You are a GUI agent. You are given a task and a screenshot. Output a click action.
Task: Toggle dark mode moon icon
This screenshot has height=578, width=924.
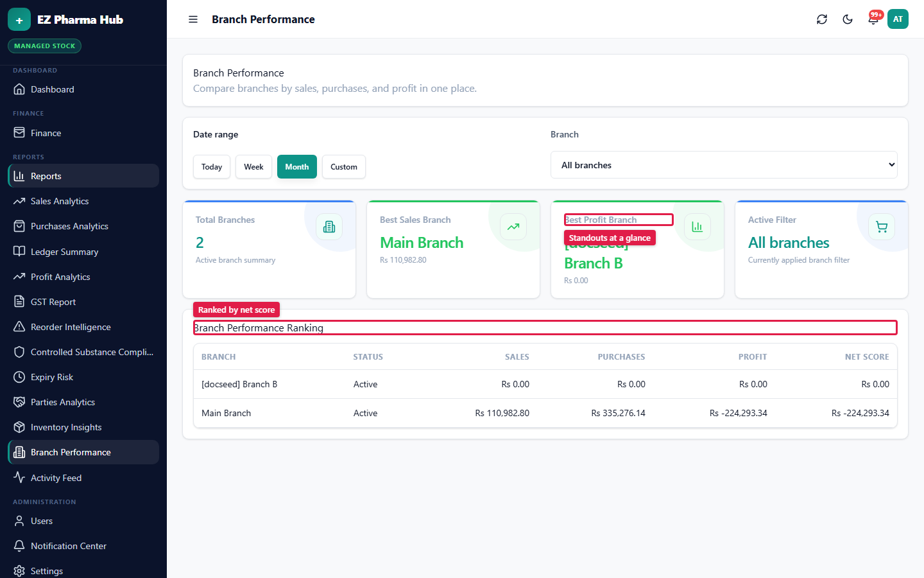pyautogui.click(x=848, y=19)
